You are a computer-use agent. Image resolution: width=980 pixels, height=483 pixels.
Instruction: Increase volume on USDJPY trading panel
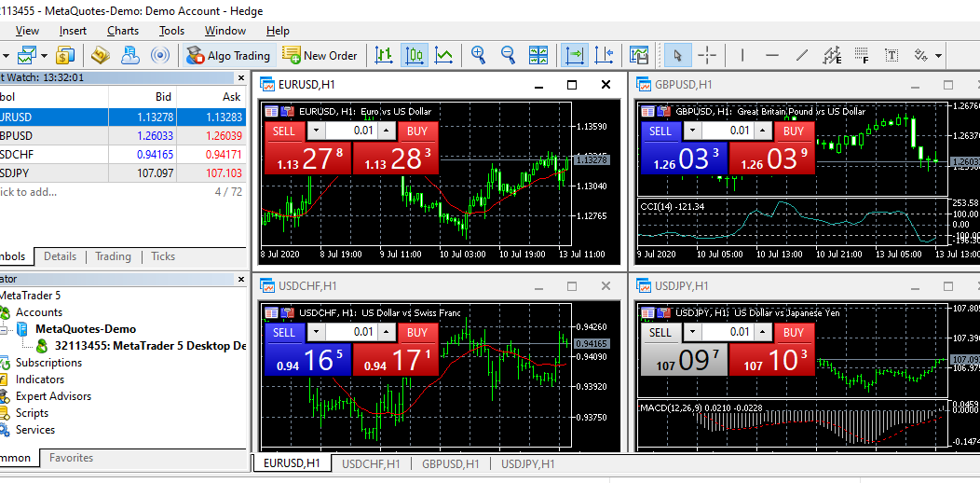coord(762,332)
